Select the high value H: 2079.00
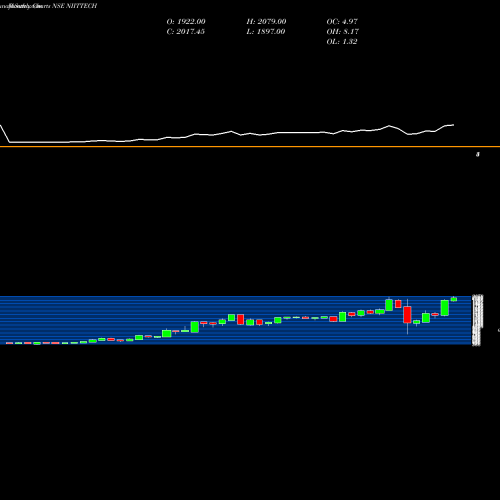500x500 pixels. tap(266, 22)
